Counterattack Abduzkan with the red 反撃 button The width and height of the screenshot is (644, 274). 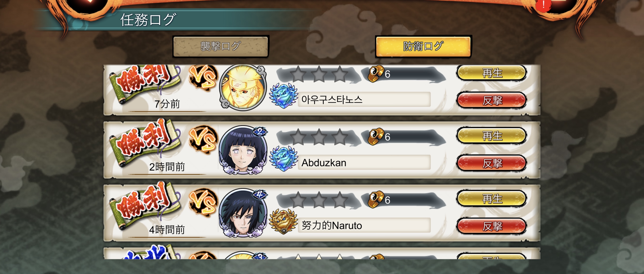point(492,163)
